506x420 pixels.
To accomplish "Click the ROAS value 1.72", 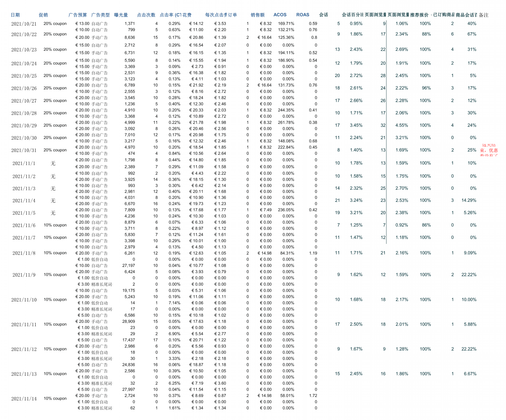I will pos(313,396).
